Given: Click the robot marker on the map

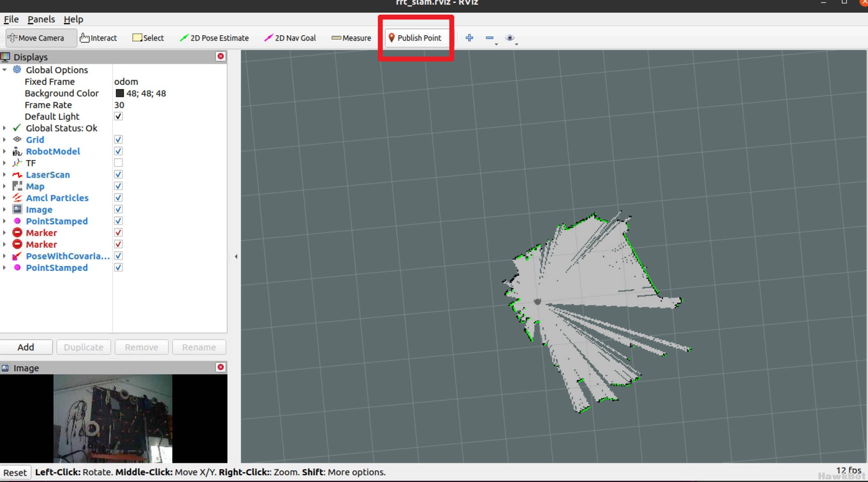Looking at the screenshot, I should (x=537, y=302).
